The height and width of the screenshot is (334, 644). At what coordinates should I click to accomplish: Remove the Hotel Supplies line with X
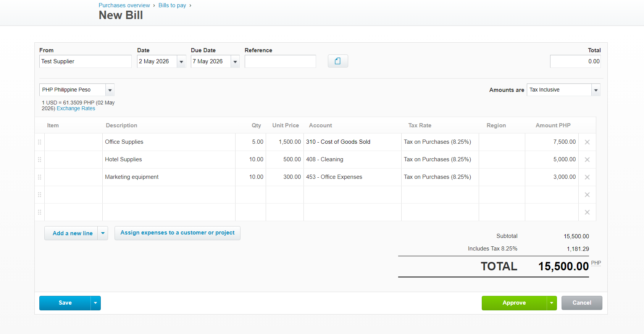587,160
